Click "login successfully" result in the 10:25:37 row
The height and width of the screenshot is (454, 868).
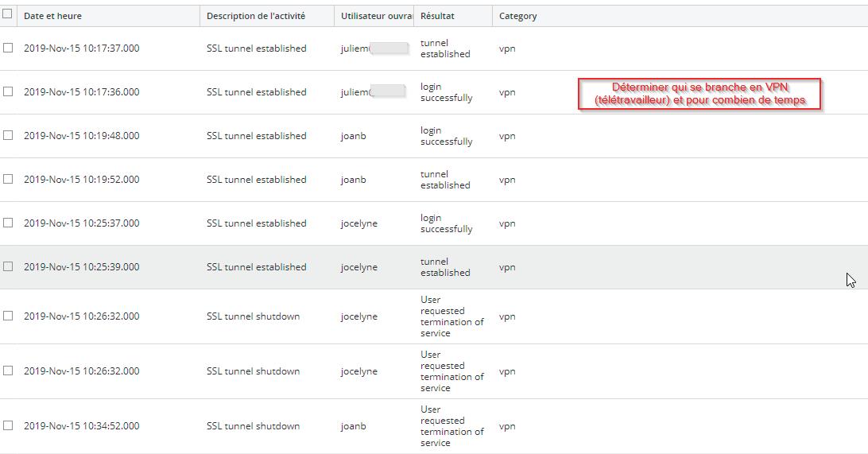446,223
